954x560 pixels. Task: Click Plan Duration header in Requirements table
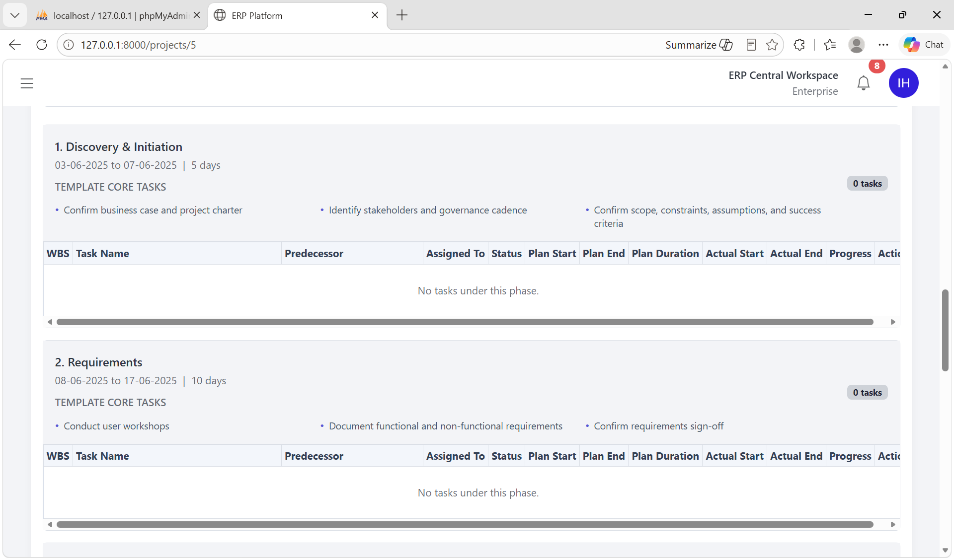coord(665,456)
